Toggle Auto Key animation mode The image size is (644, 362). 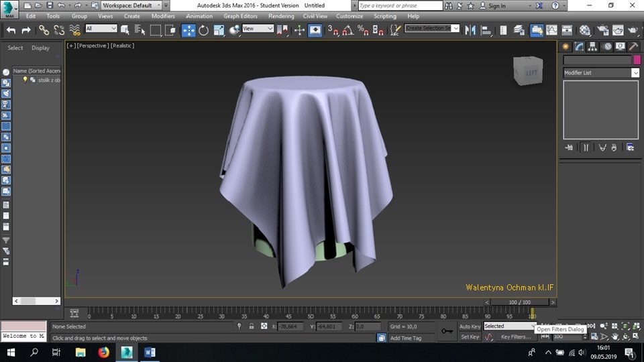470,326
